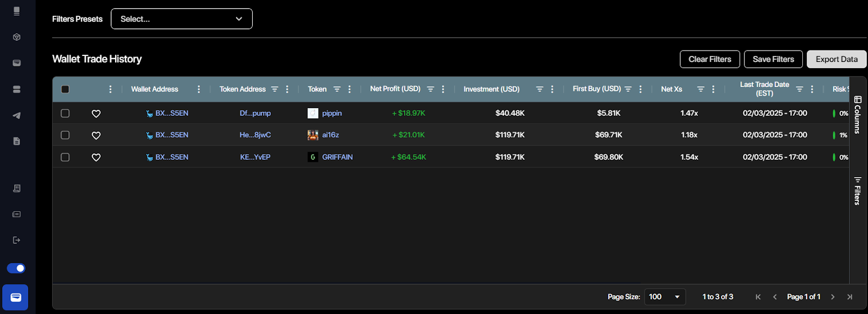Screen dimensions: 868x314
Task: Open token address He...8jwC link
Action: click(255, 135)
